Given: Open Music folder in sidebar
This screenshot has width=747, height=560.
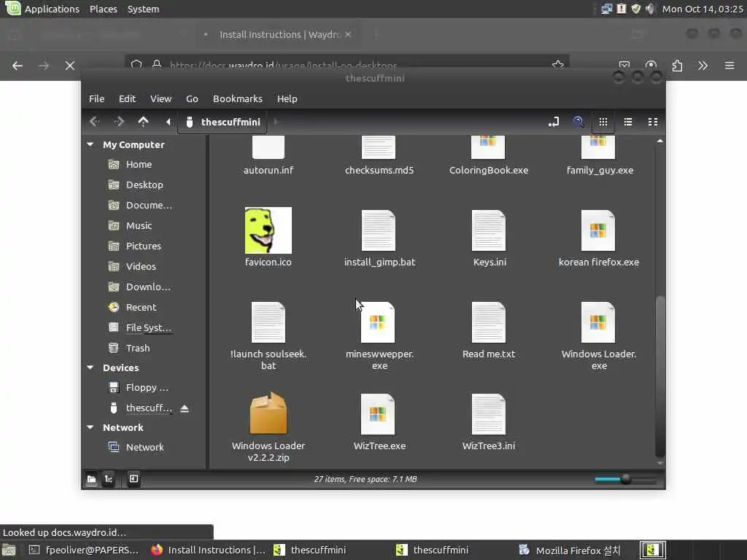Looking at the screenshot, I should (x=139, y=226).
